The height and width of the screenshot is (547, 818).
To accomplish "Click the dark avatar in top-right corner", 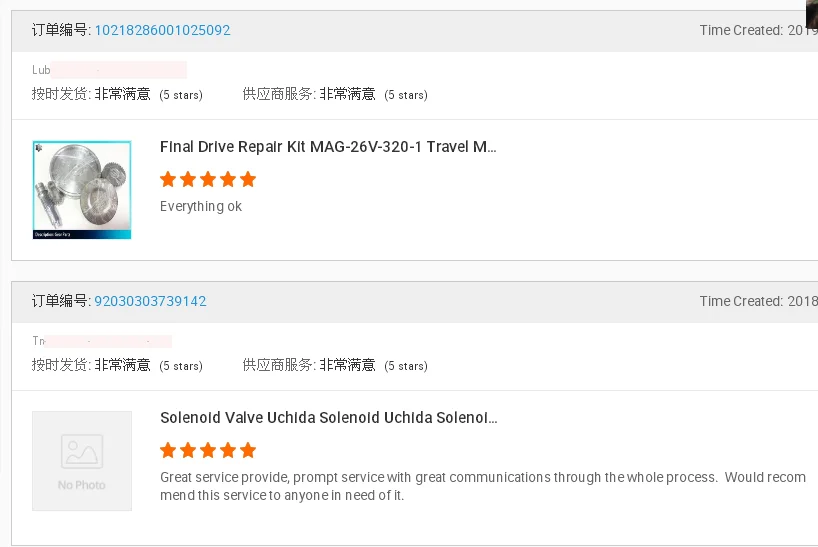I will tap(812, 10).
